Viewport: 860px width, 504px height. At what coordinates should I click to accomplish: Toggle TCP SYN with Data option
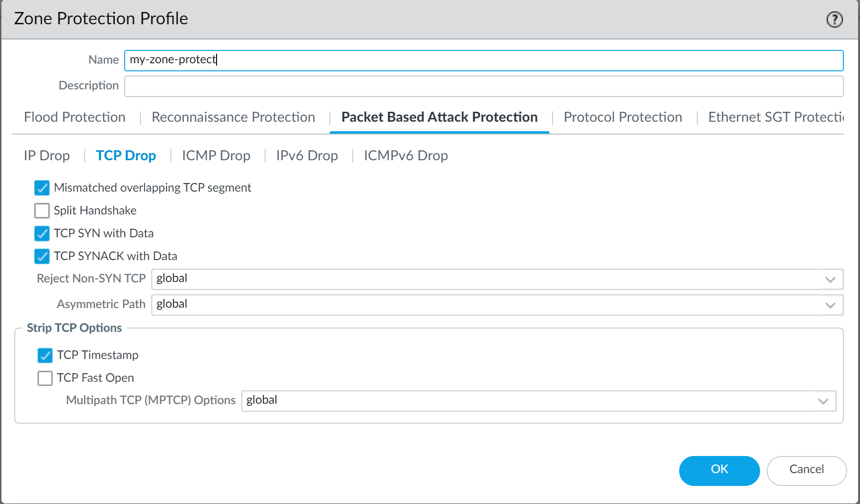click(42, 233)
